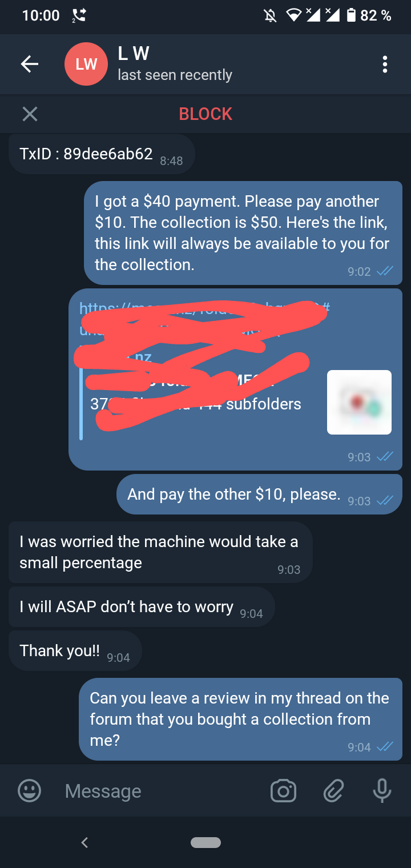Image resolution: width=411 pixels, height=868 pixels.
Task: Record voice message with microphone icon
Action: pos(382,791)
